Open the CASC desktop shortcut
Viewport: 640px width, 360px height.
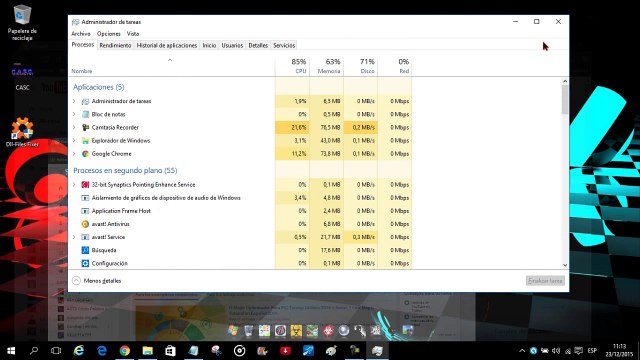point(22,77)
